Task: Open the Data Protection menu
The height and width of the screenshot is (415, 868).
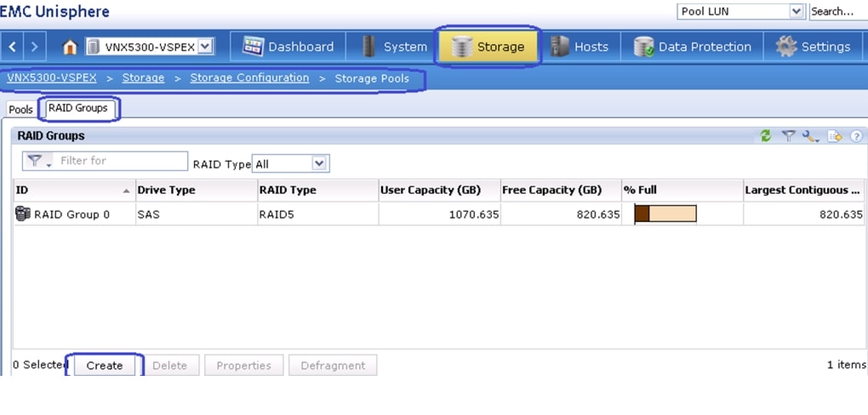Action: (692, 47)
